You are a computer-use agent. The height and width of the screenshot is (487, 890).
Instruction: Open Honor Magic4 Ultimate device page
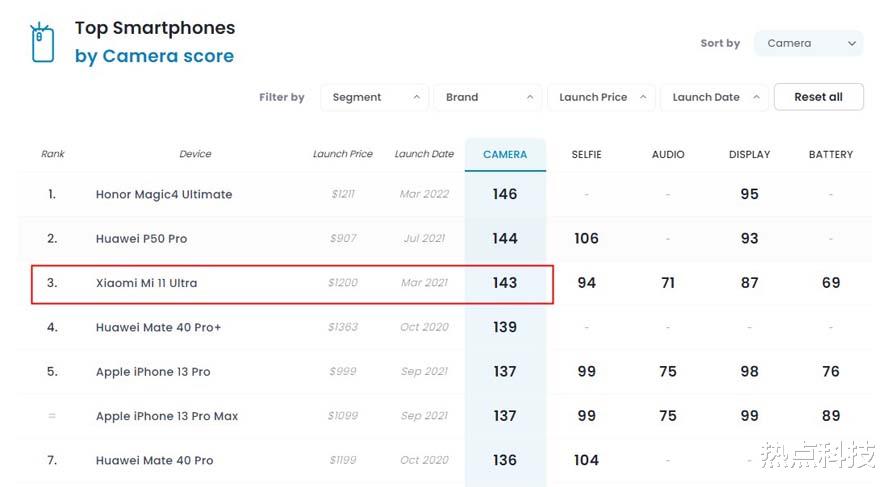point(164,194)
